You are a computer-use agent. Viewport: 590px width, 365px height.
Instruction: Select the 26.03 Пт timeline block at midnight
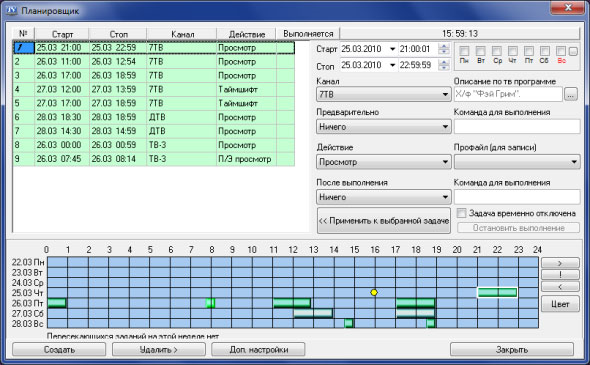[x=57, y=303]
